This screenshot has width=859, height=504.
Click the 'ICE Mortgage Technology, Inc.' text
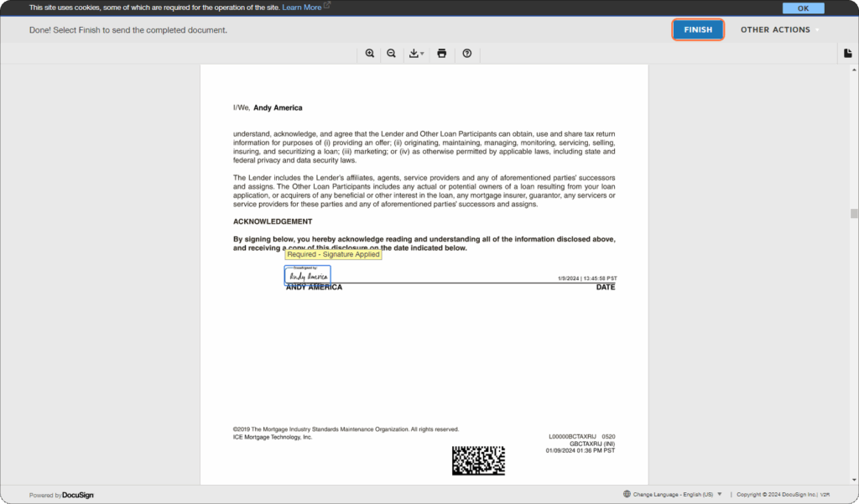pyautogui.click(x=273, y=437)
